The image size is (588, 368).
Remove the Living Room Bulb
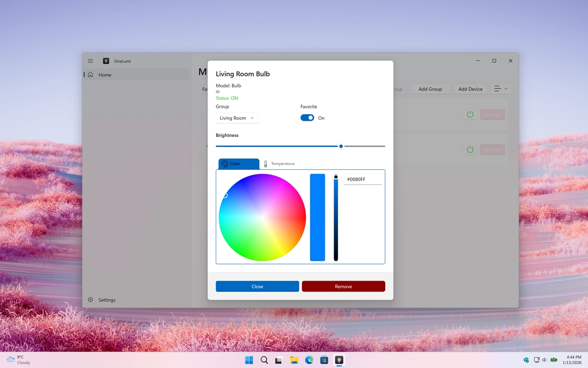click(x=343, y=286)
